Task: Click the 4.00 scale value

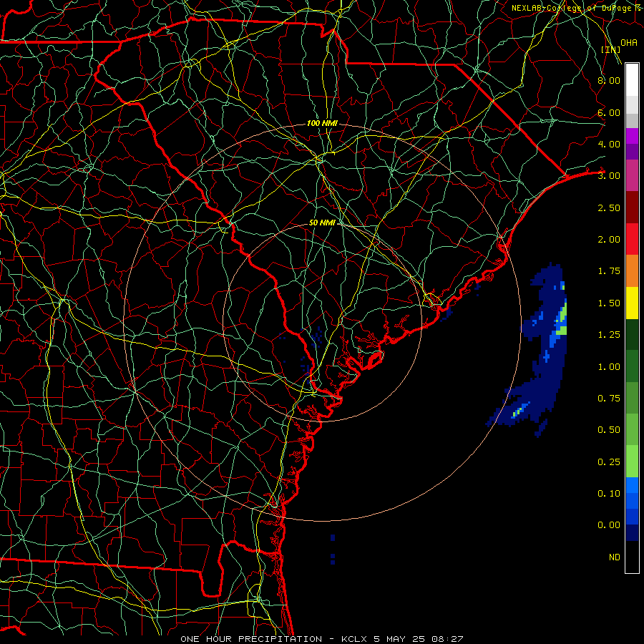Action: coord(609,144)
